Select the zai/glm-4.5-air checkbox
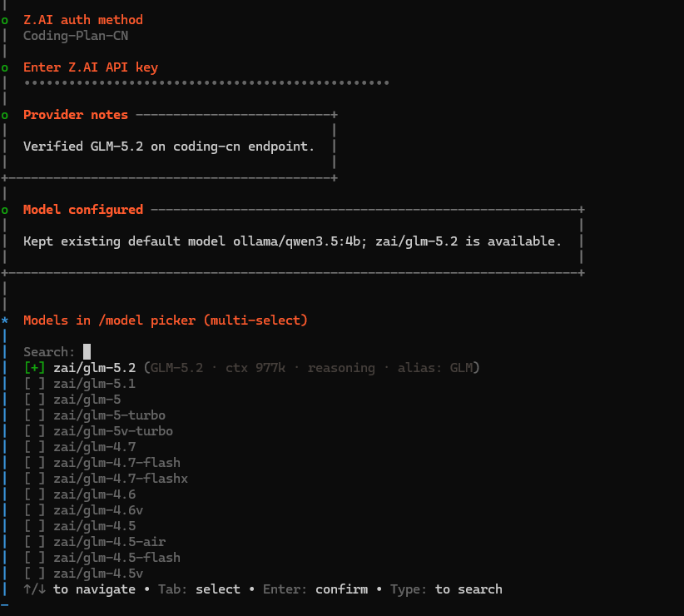Viewport: 684px width, 616px height. [x=34, y=542]
